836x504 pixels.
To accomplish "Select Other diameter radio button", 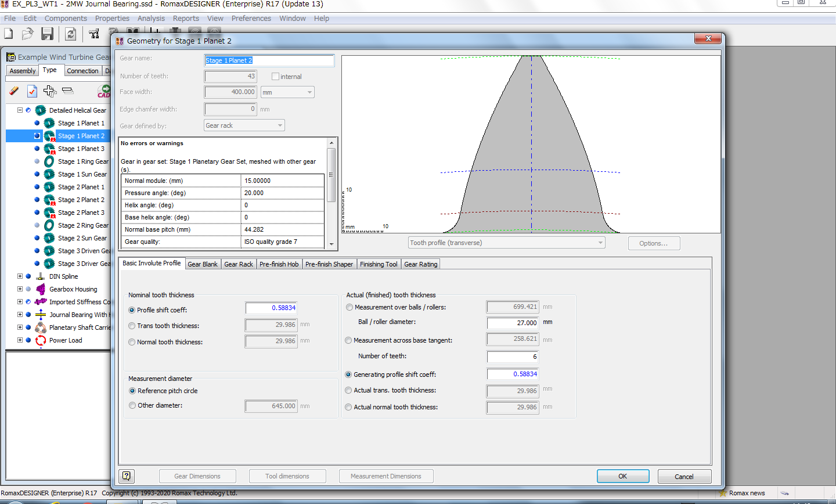I will [x=132, y=405].
